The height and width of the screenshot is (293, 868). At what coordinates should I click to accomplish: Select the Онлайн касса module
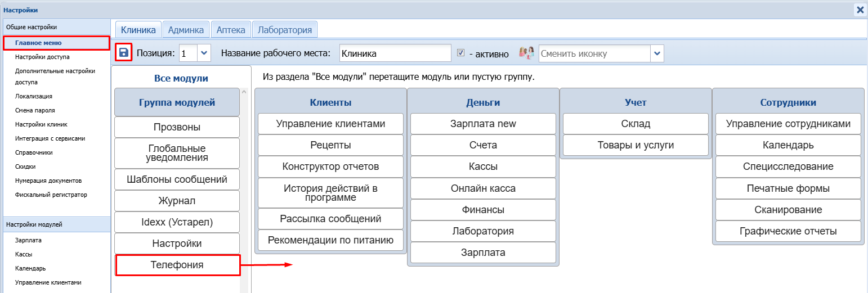[x=483, y=188]
